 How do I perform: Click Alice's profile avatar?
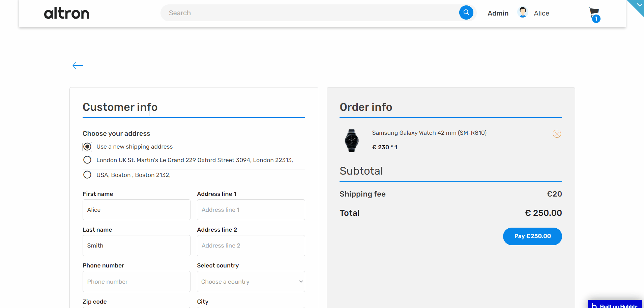click(x=523, y=12)
